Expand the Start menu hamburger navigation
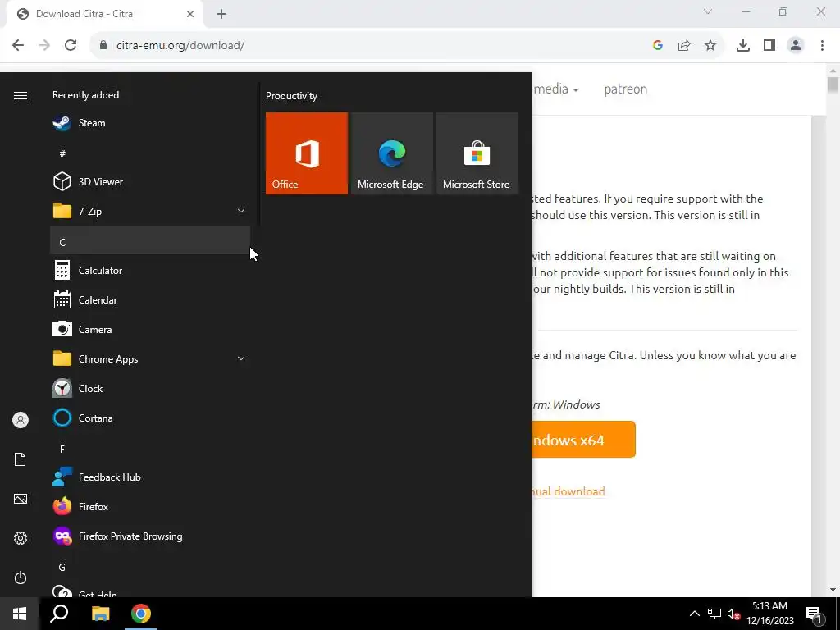Image resolution: width=840 pixels, height=630 pixels. [x=21, y=95]
